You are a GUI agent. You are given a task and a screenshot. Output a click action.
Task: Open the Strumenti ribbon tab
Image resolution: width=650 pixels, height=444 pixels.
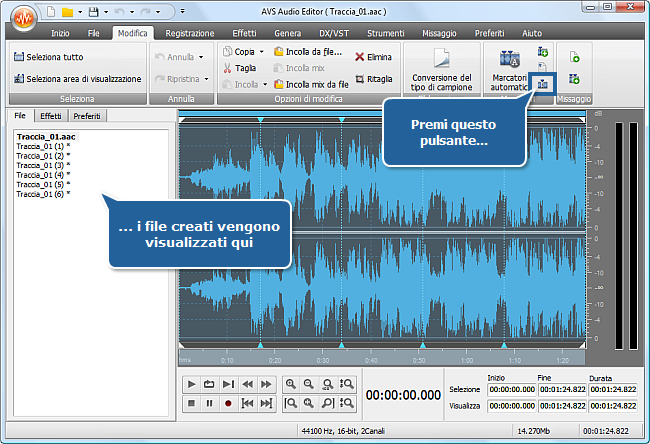click(385, 33)
